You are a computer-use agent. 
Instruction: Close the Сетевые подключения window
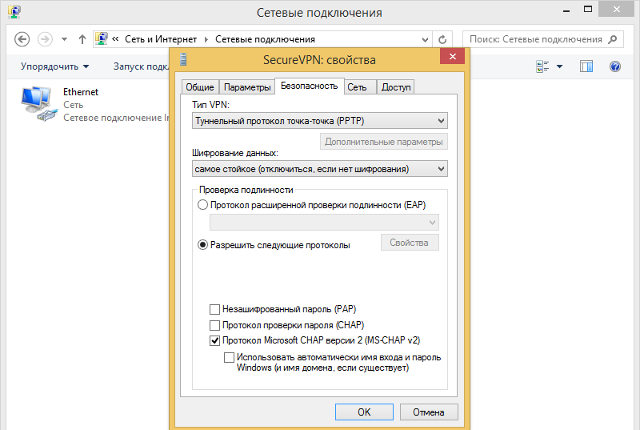pos(616,9)
